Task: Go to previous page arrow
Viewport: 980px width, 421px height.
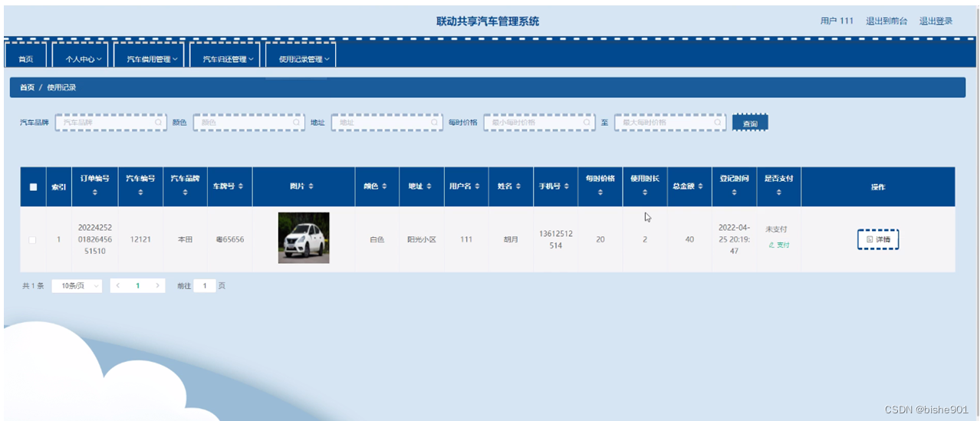Action: 118,286
